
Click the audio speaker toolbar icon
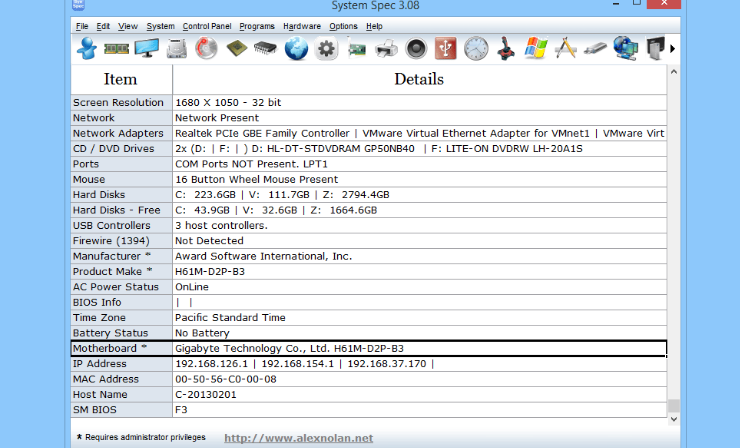click(416, 48)
